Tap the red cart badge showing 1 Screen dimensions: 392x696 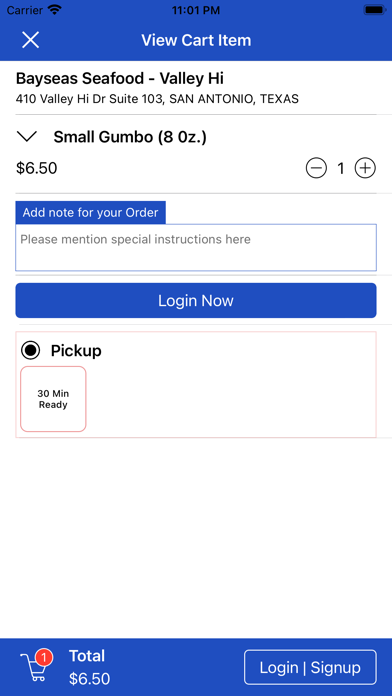pos(44,657)
